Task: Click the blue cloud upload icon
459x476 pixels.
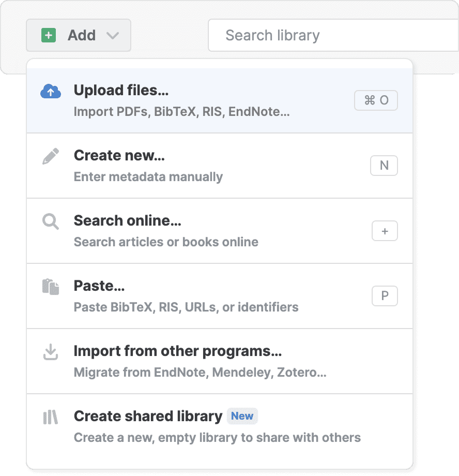Action: (51, 92)
